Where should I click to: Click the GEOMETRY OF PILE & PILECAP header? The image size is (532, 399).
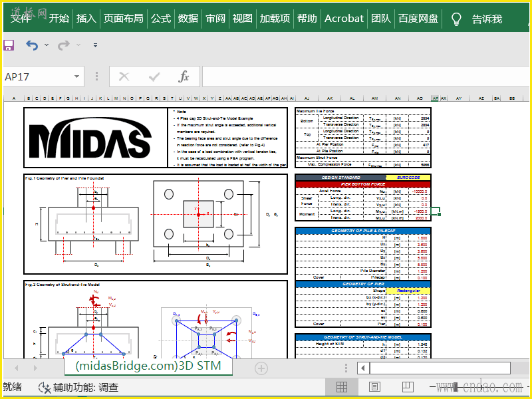(363, 231)
